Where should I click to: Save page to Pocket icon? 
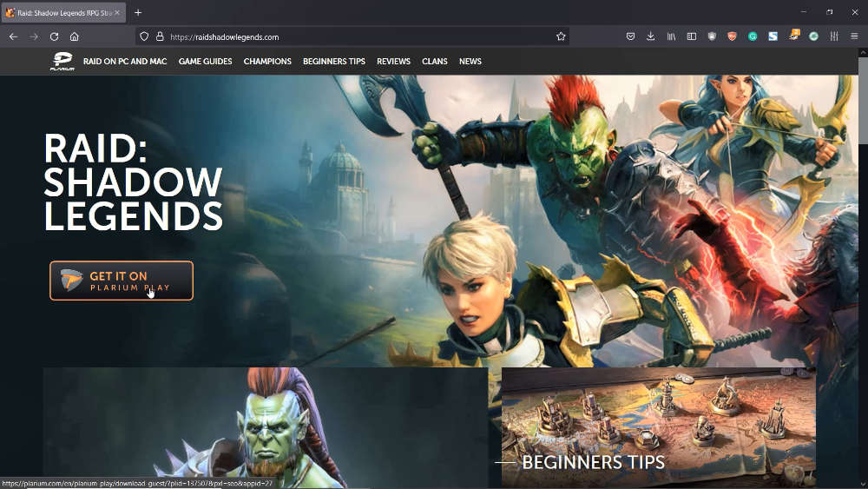[x=630, y=36]
